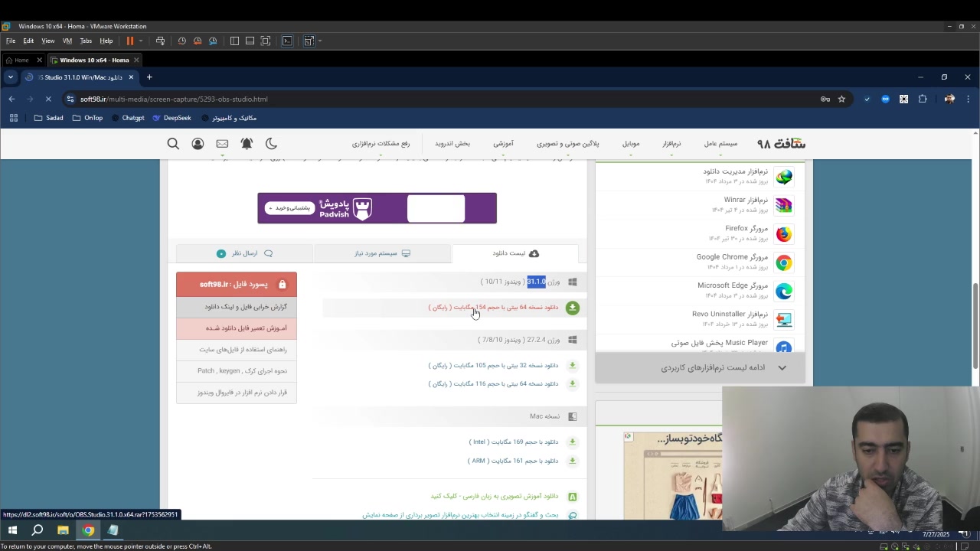Image resolution: width=980 pixels, height=551 pixels.
Task: Open the VMware File menu
Action: (x=11, y=41)
